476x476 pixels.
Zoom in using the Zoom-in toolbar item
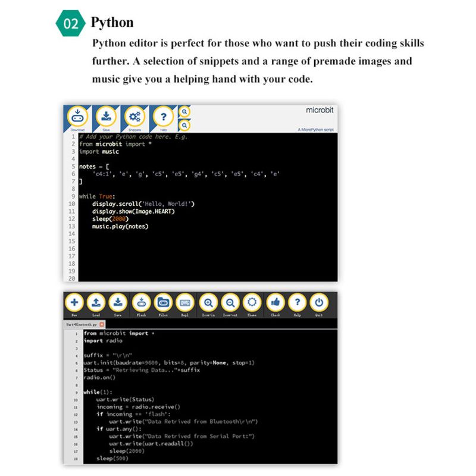(209, 303)
